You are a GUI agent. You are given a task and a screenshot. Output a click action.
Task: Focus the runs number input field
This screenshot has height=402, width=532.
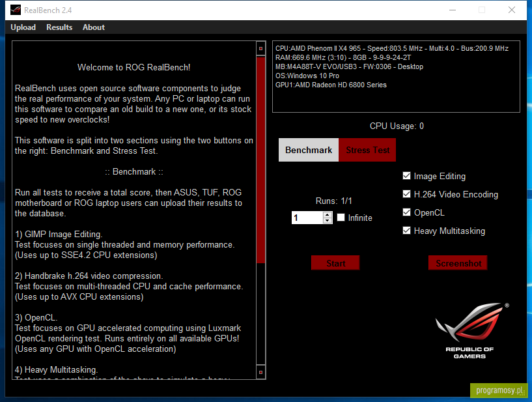pyautogui.click(x=307, y=218)
